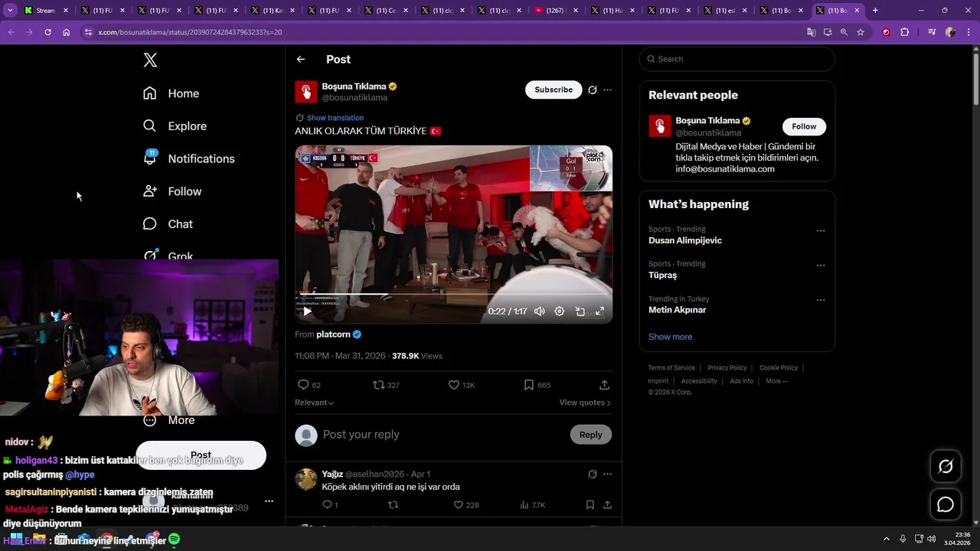The image size is (980, 551).
Task: Switch to the Kick Stream tab
Action: pyautogui.click(x=46, y=11)
